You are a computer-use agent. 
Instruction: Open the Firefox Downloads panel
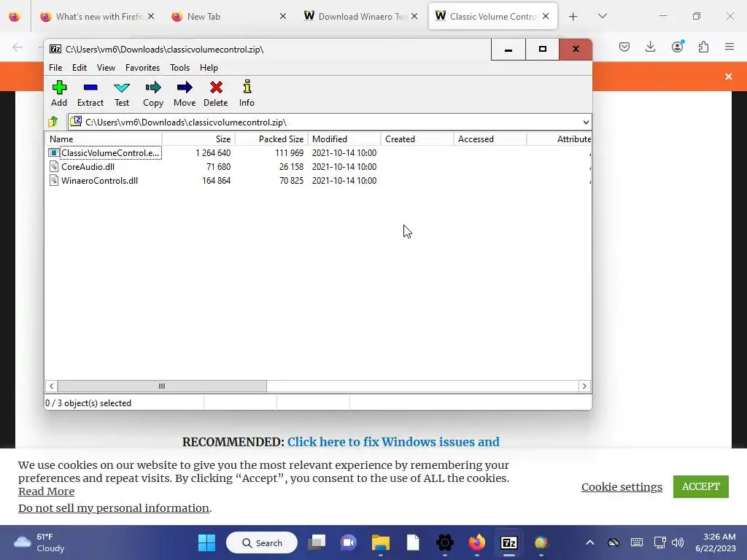pos(650,47)
